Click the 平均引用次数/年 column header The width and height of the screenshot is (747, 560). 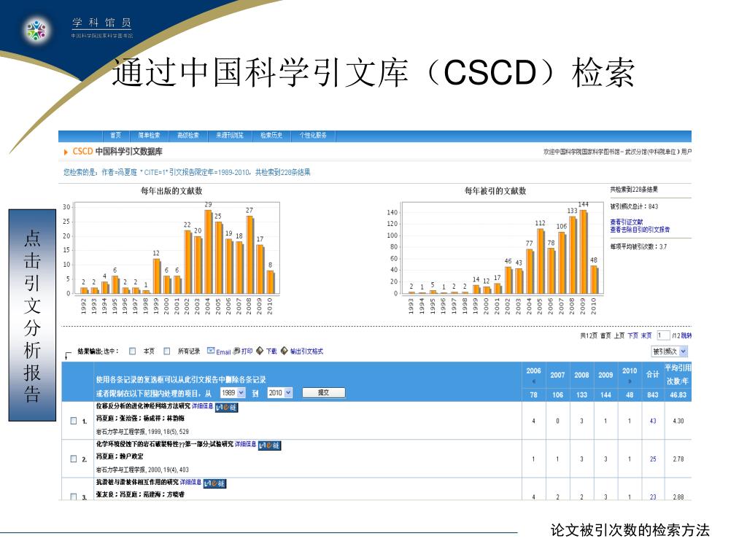coord(678,375)
